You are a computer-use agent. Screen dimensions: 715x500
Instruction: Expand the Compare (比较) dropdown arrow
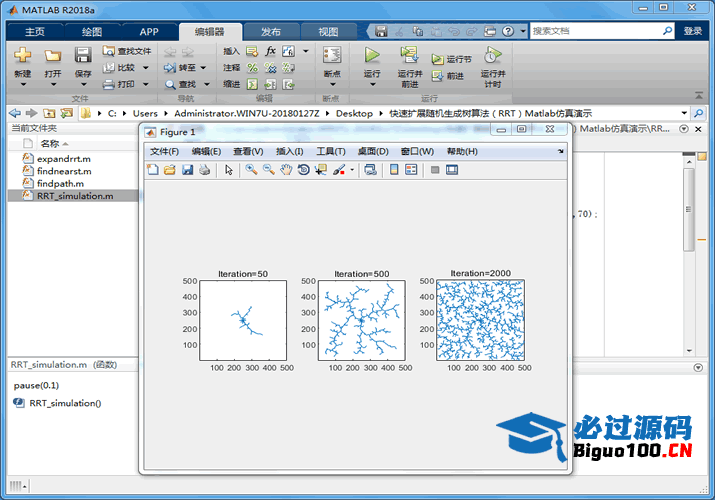point(145,68)
